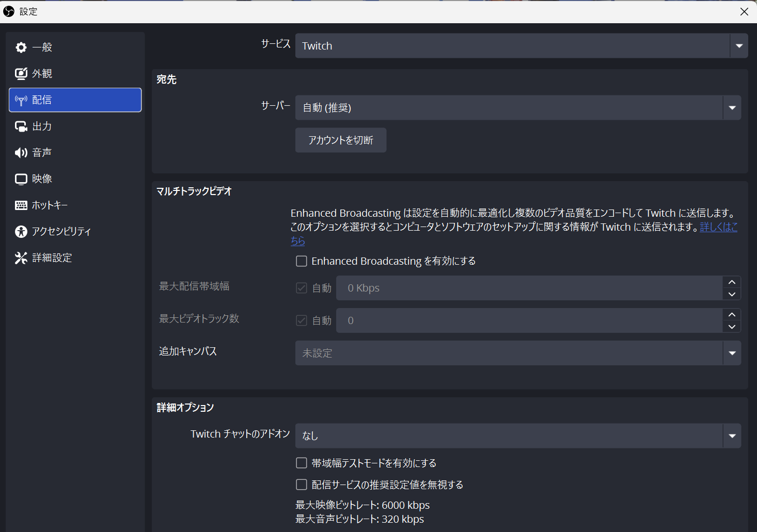Toggle 自動 checkbox for 最大ビデオトラック数

coord(302,320)
